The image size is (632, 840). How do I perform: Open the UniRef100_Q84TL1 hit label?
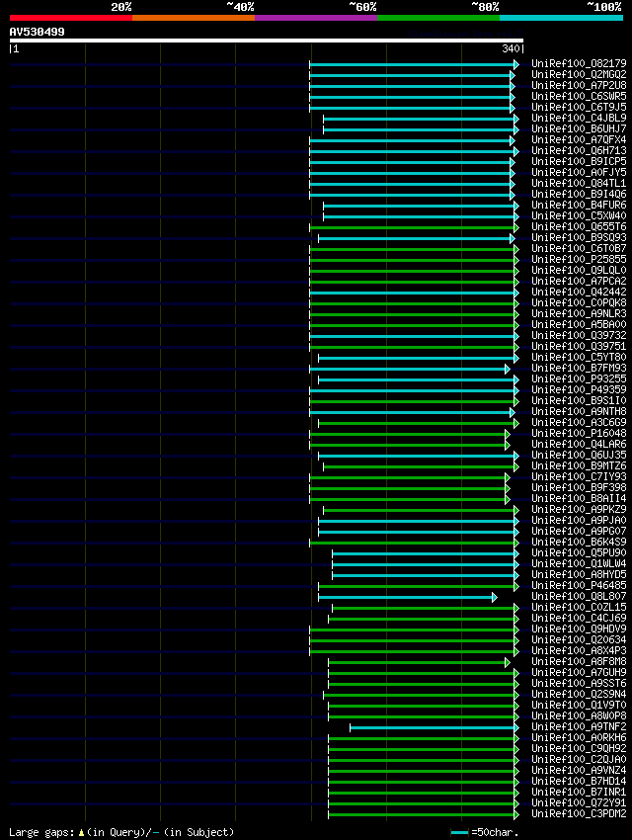579,183
